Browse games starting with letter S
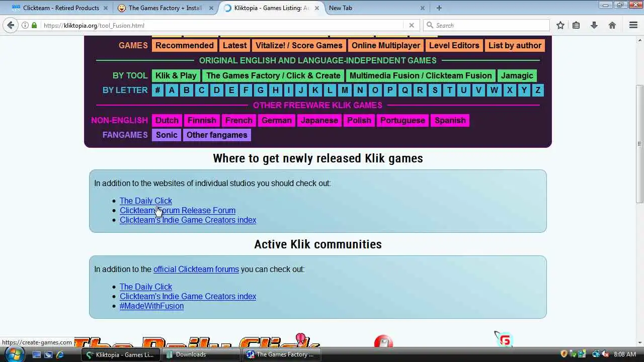 point(435,90)
